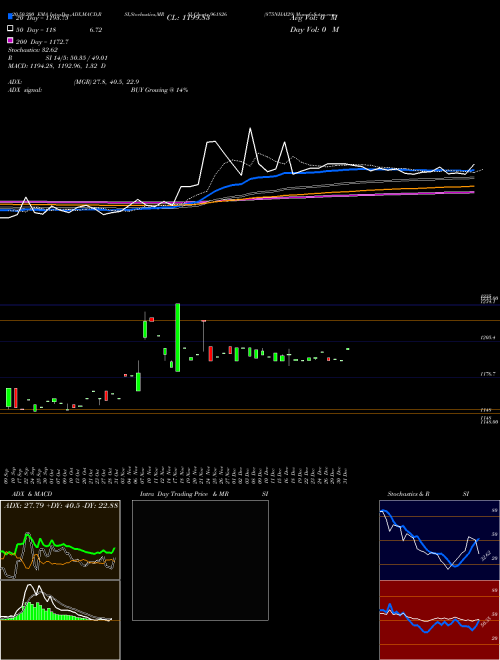Image resolution: width=500 pixels, height=660 pixels.
Task: Click the white 50 Day EMA legend swatch
Action: pos(10,29)
